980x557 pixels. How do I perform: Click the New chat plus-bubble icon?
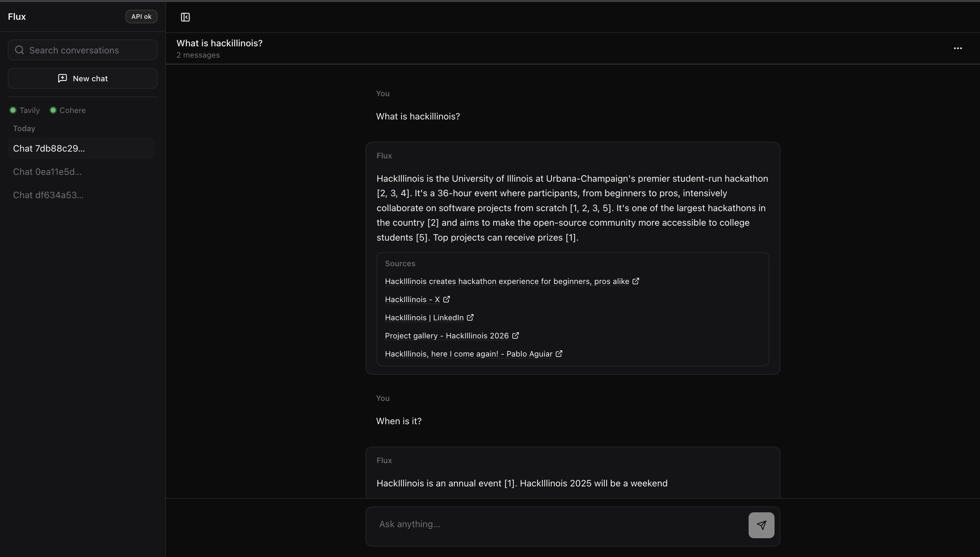pos(63,78)
